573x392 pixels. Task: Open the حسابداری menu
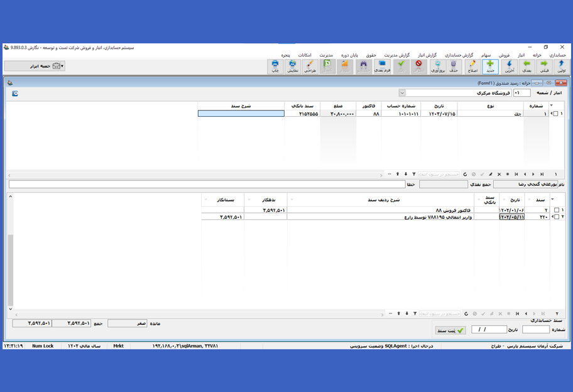[558, 55]
